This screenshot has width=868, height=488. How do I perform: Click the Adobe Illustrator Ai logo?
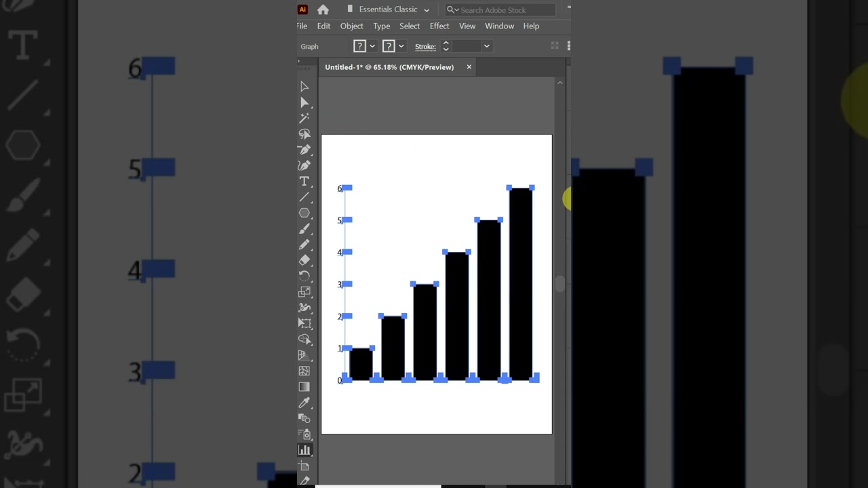[302, 9]
